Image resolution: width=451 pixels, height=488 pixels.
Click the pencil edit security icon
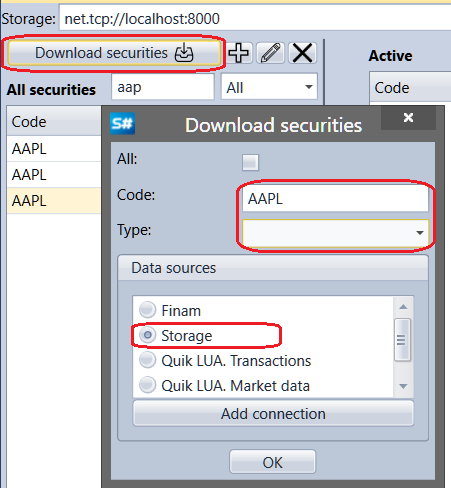pyautogui.click(x=270, y=53)
